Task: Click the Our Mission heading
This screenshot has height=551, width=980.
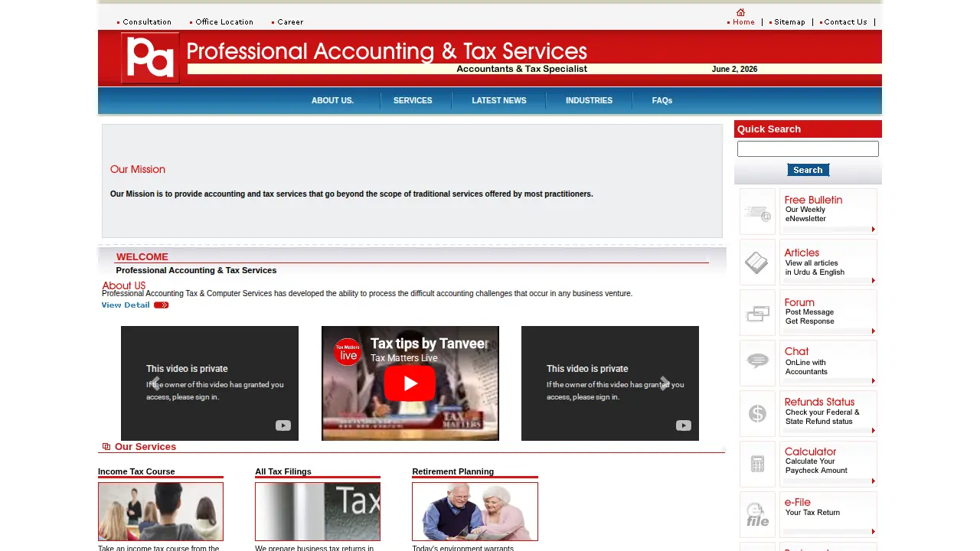Action: click(x=138, y=169)
